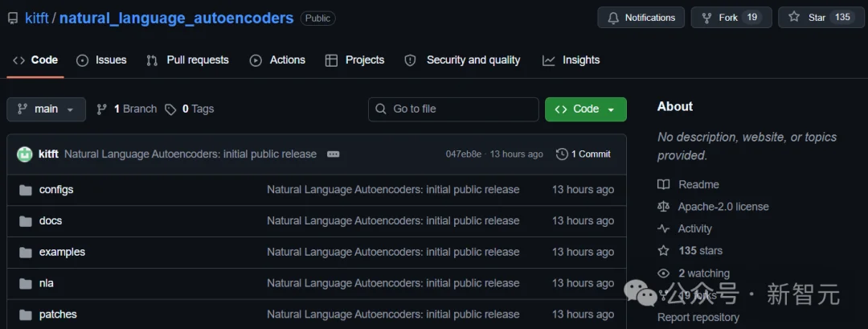Click the patches folder icon
This screenshot has height=329, width=868.
tap(26, 315)
